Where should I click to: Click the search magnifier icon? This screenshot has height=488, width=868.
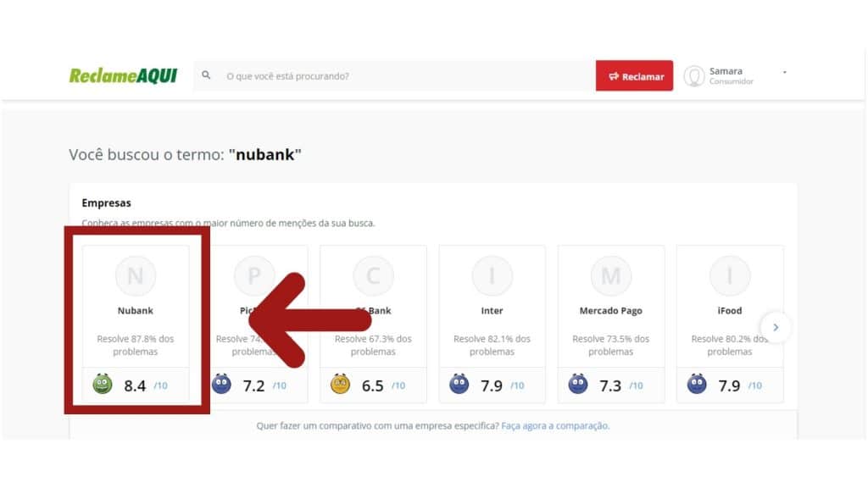[206, 75]
